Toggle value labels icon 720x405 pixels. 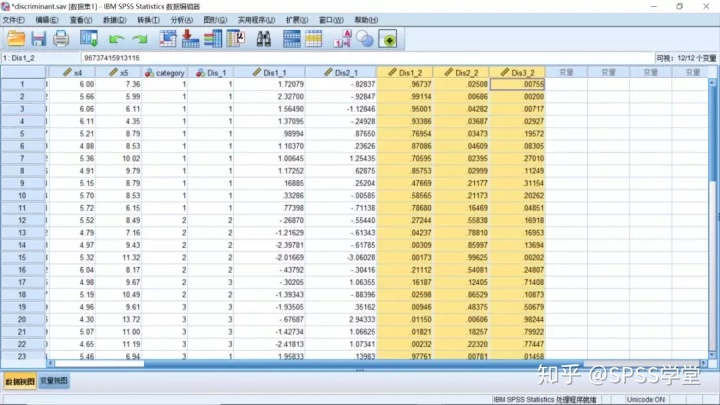point(343,39)
